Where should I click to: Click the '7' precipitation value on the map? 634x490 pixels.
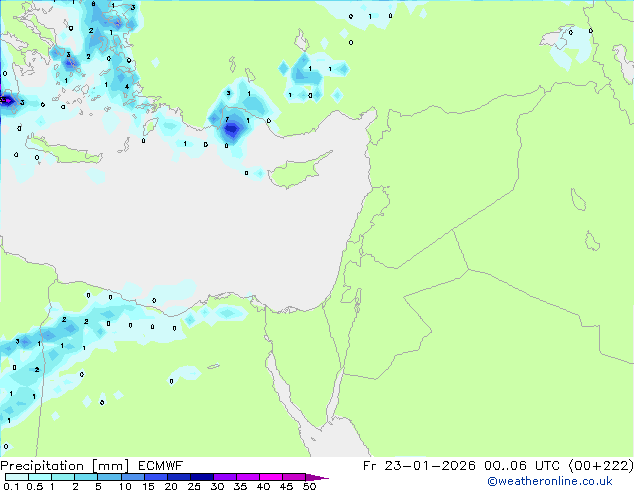pyautogui.click(x=227, y=119)
